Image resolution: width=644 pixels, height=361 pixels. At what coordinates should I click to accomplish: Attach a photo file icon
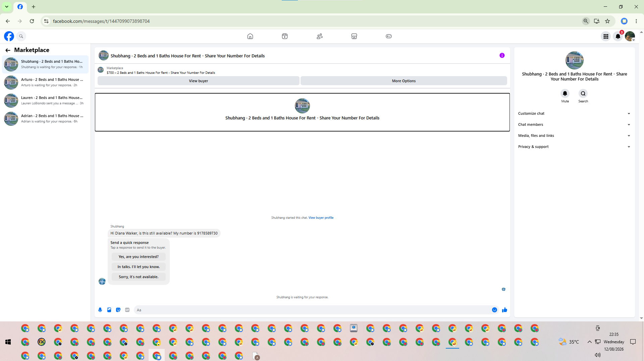[x=109, y=310]
